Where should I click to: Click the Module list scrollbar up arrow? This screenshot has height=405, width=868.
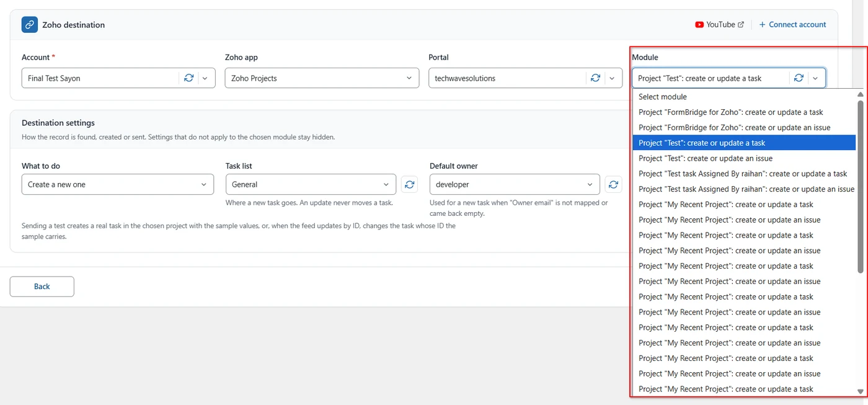861,94
